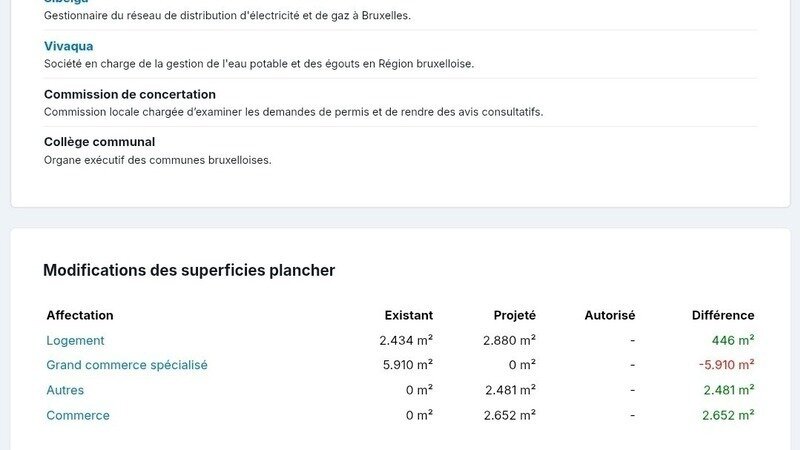The image size is (800, 450).
Task: Click the Vivaqua description text
Action: click(259, 64)
